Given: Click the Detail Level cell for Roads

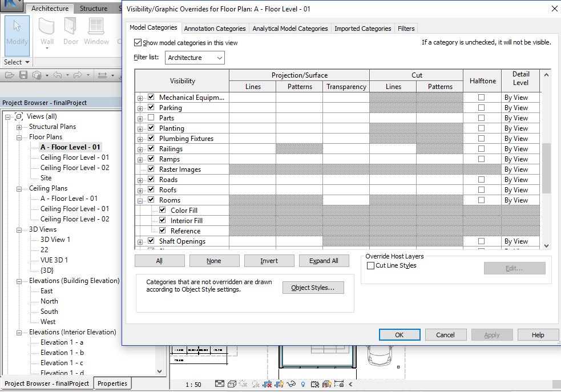Looking at the screenshot, I should [x=520, y=180].
